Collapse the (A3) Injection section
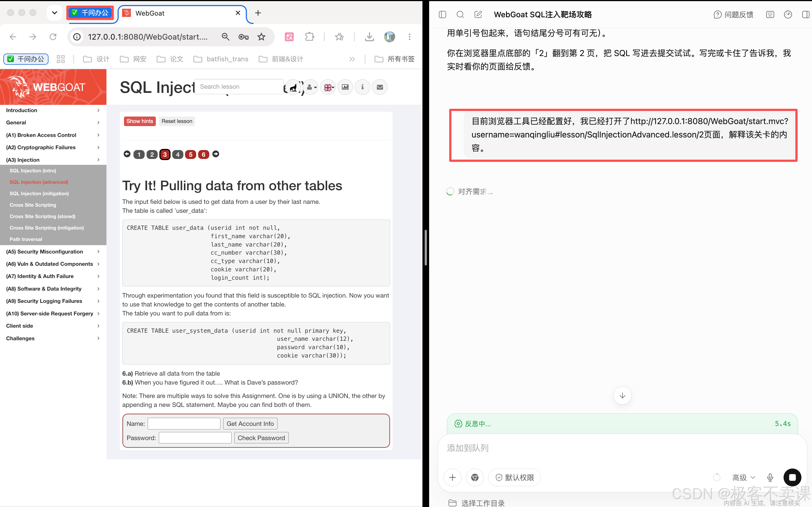 click(x=53, y=160)
